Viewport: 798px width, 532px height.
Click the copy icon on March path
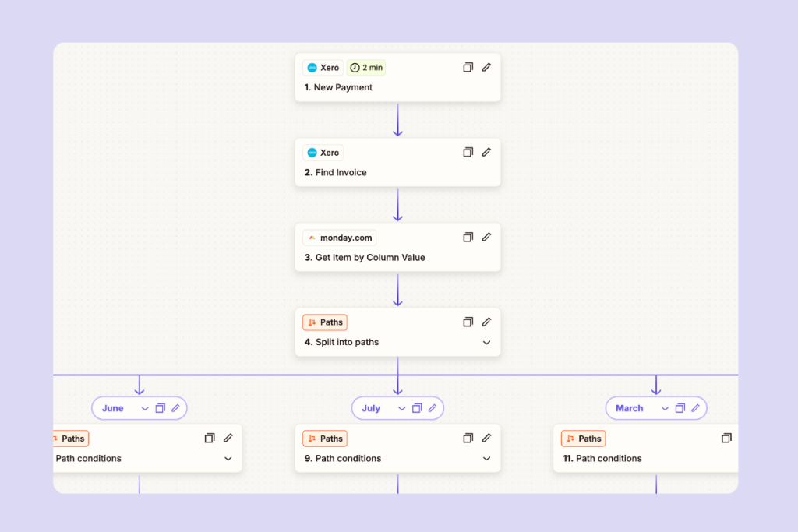pos(680,408)
